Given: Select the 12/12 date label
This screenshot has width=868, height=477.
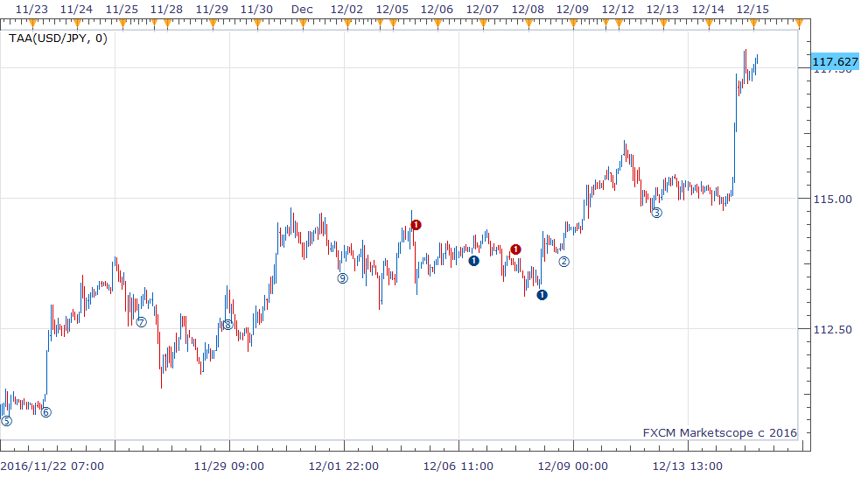Looking at the screenshot, I should coord(618,10).
